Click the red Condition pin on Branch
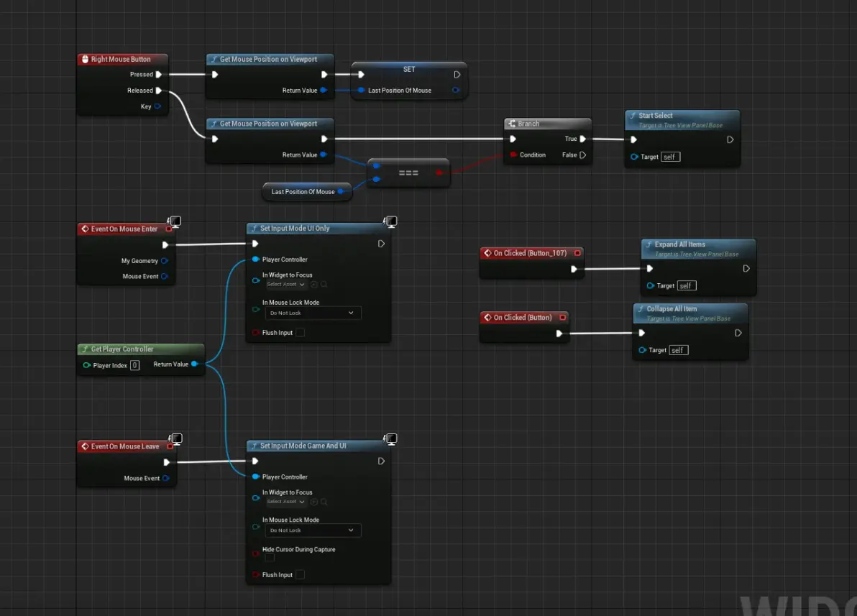 (513, 155)
